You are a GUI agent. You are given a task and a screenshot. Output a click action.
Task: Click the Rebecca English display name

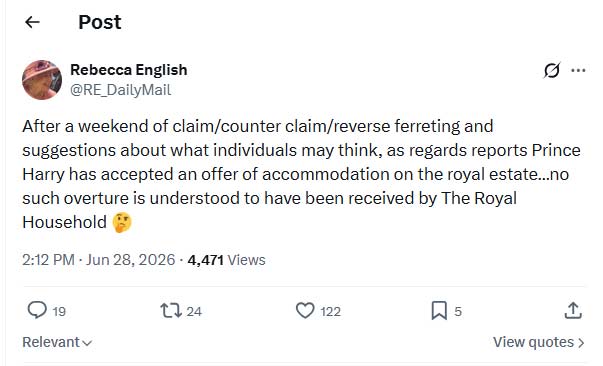[129, 70]
